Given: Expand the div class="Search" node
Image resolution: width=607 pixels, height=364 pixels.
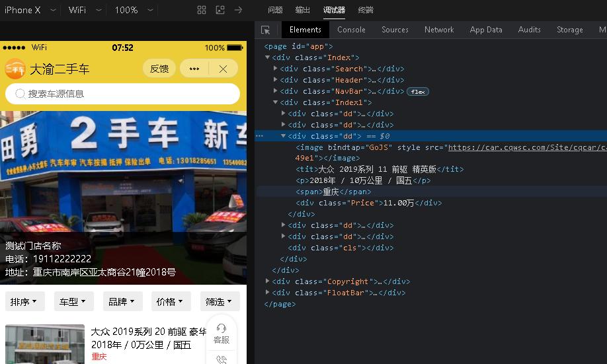Looking at the screenshot, I should (x=276, y=69).
